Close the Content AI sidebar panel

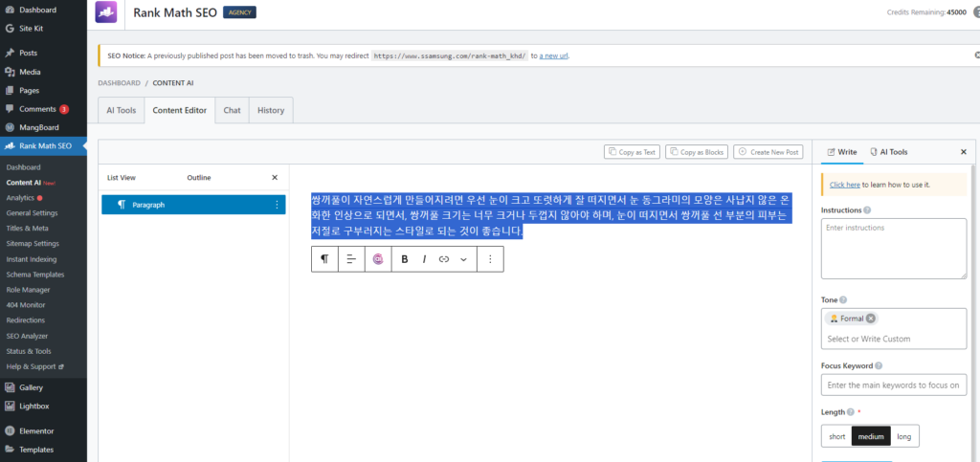963,152
